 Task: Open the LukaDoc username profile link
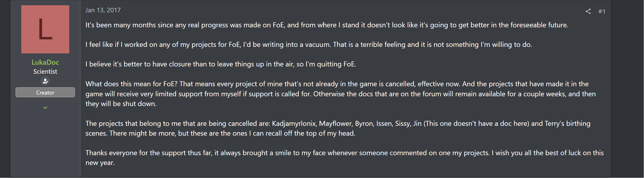pyautogui.click(x=45, y=62)
